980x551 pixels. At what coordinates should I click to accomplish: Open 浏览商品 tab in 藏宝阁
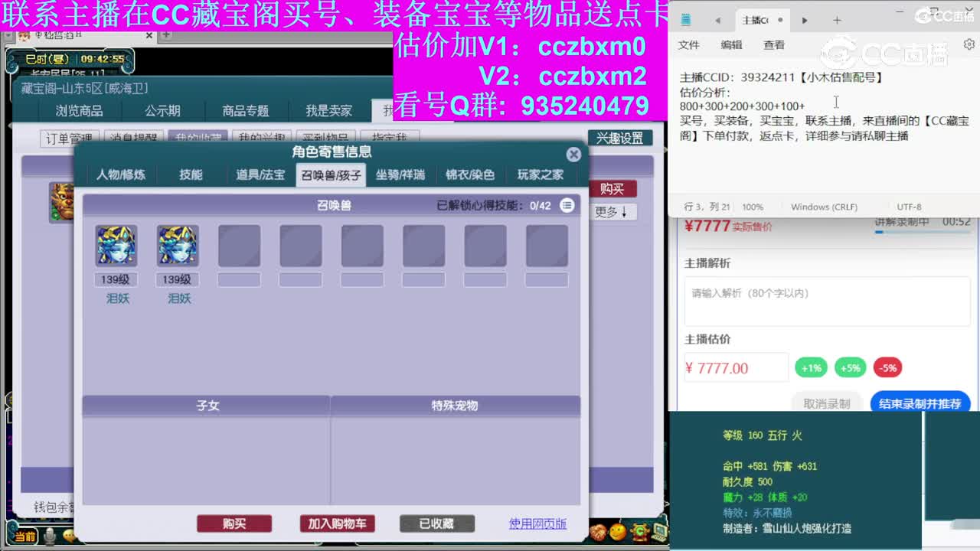click(x=79, y=111)
